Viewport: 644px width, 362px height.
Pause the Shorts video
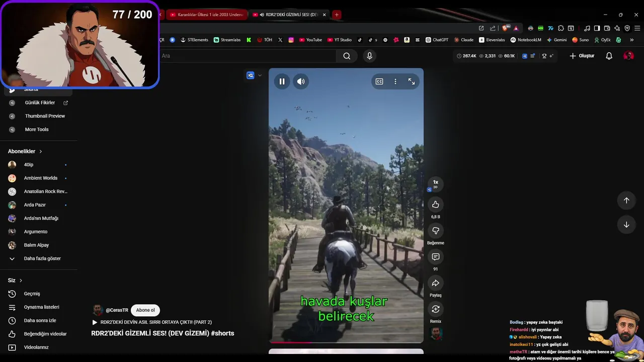point(282,81)
